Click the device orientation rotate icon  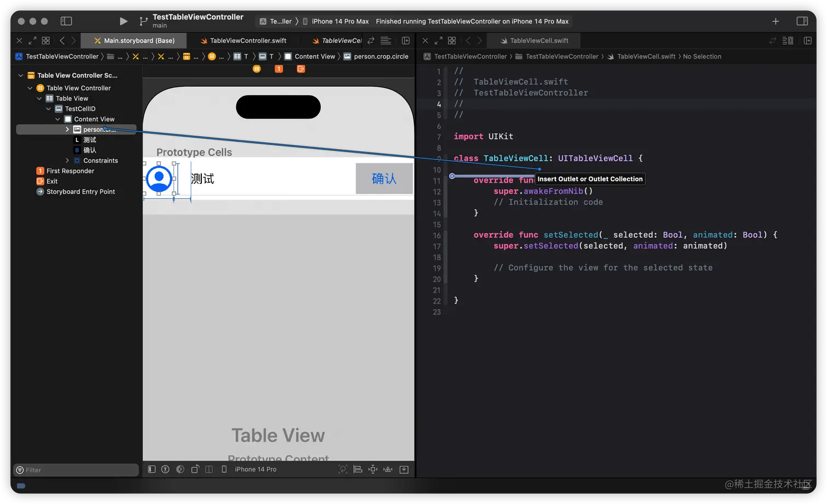point(195,469)
